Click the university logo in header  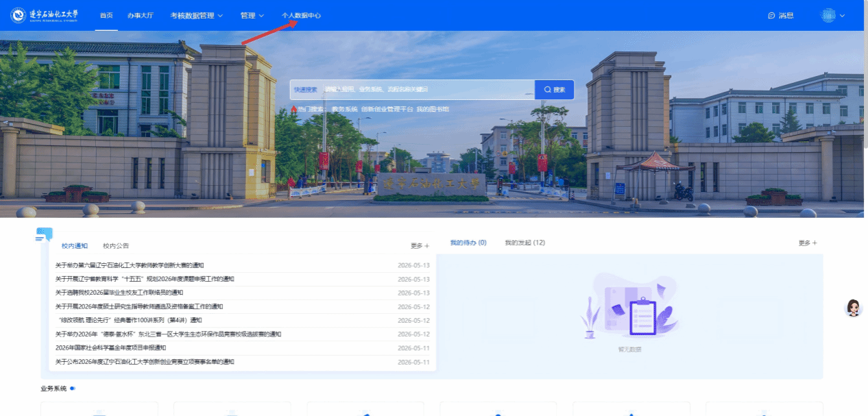(45, 15)
